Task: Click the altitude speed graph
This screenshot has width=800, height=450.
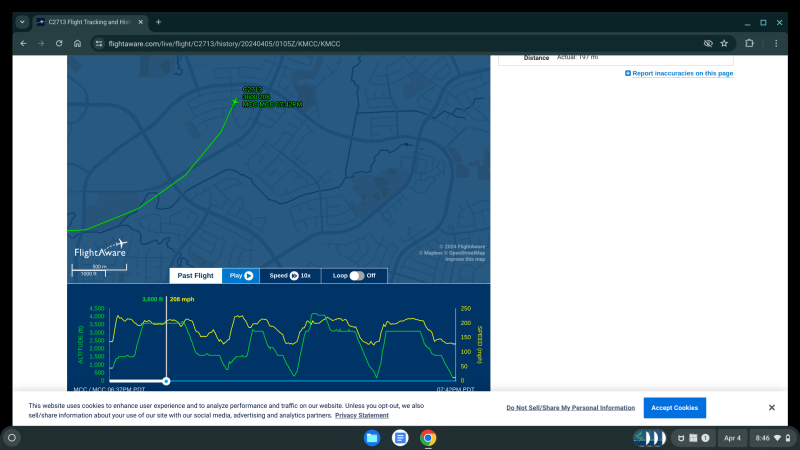Action: point(282,344)
